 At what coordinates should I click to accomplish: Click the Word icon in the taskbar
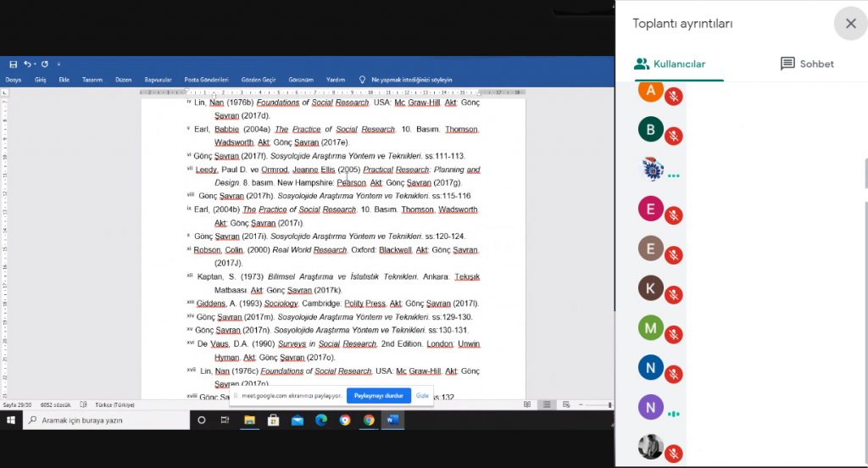(x=392, y=420)
